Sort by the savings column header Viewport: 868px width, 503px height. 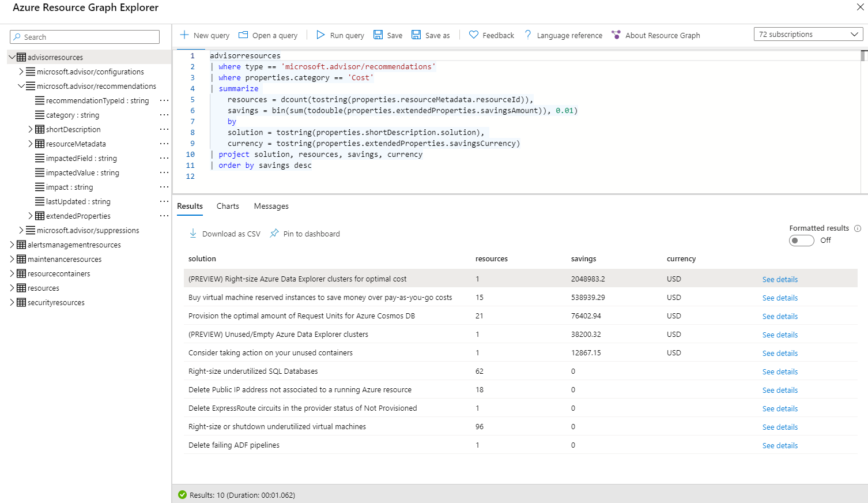(583, 258)
